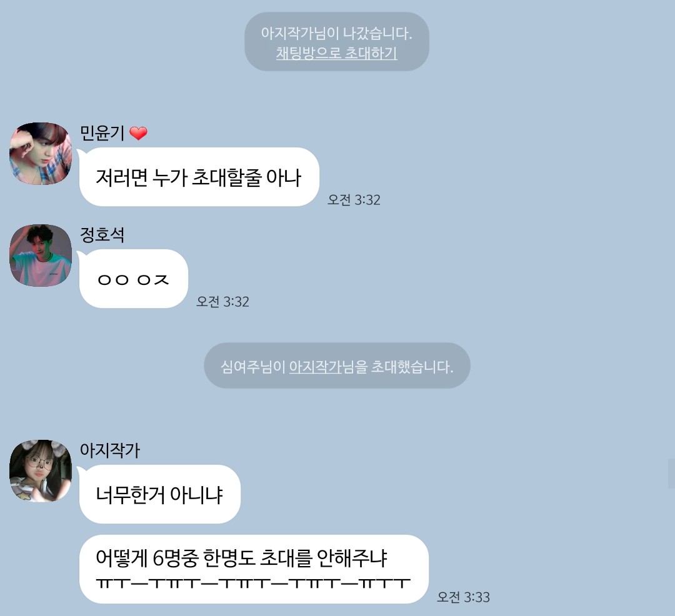Click the 정호석 sender name
675x616 pixels.
[102, 235]
